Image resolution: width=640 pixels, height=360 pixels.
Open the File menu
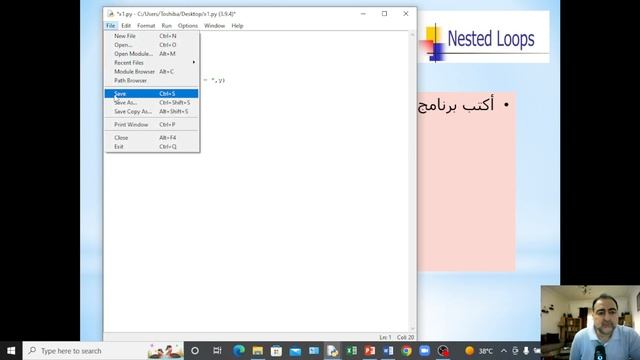(x=111, y=26)
